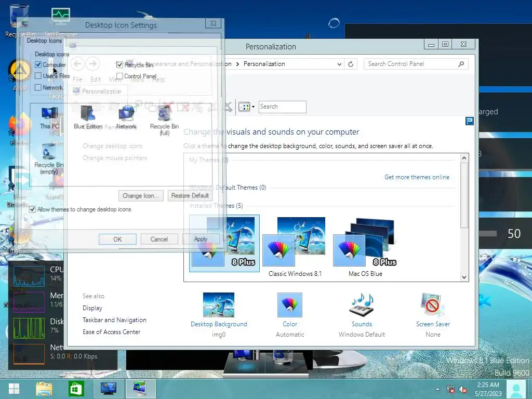532x399 pixels.
Task: Expand the address bar history dropdown
Action: [339, 64]
